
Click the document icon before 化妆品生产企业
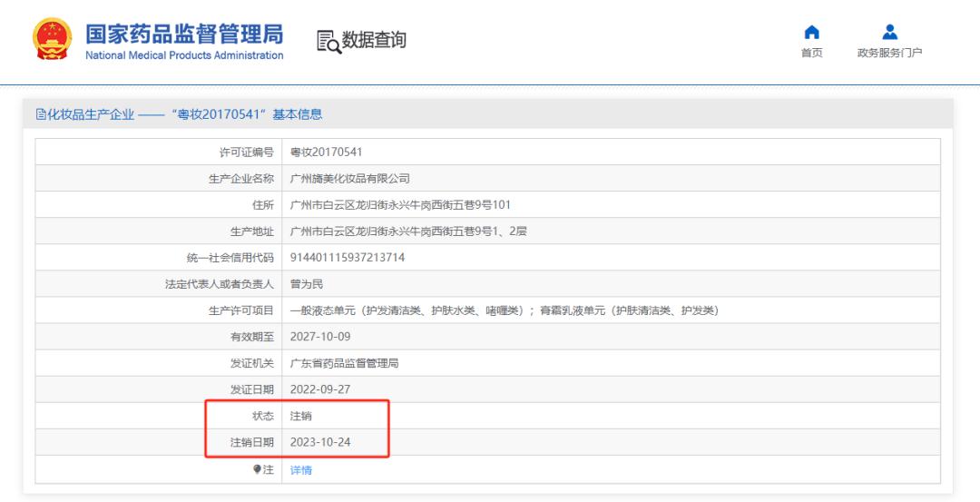(x=41, y=114)
